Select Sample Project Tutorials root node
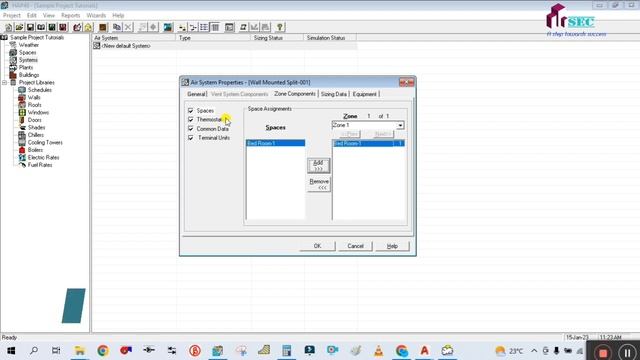The height and width of the screenshot is (360, 640). point(37,38)
